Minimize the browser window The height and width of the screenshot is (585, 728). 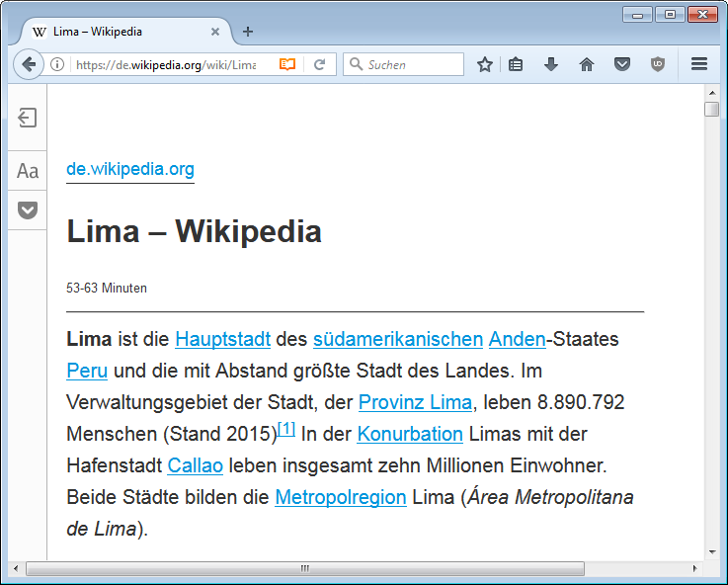(637, 15)
